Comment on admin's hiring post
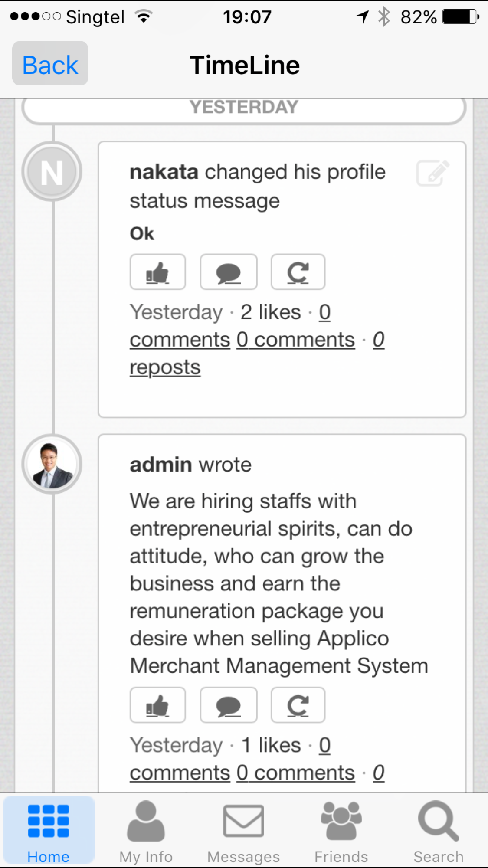Viewport: 488px width, 868px height. 228,705
